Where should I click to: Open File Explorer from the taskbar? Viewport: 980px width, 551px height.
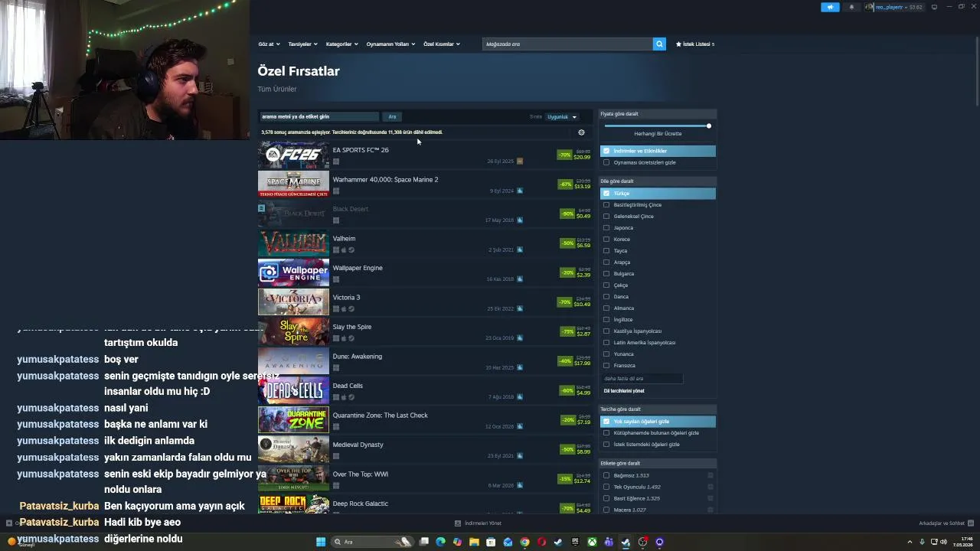pyautogui.click(x=474, y=542)
